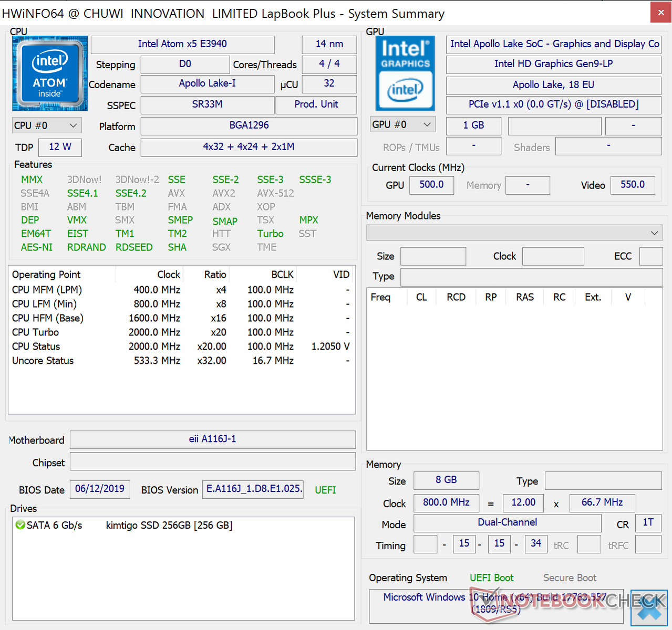Select the Uncore Status row

pyautogui.click(x=181, y=361)
